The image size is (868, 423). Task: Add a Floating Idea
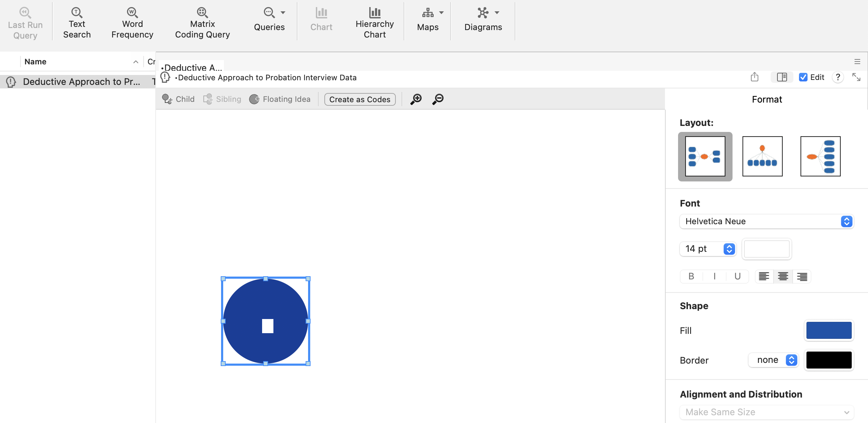pos(280,99)
